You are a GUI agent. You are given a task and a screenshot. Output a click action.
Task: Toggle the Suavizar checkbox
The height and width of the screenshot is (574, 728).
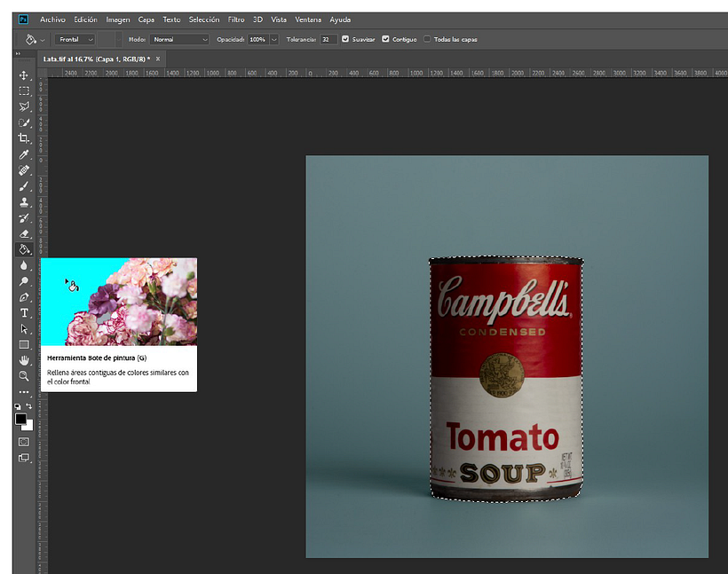pos(345,39)
